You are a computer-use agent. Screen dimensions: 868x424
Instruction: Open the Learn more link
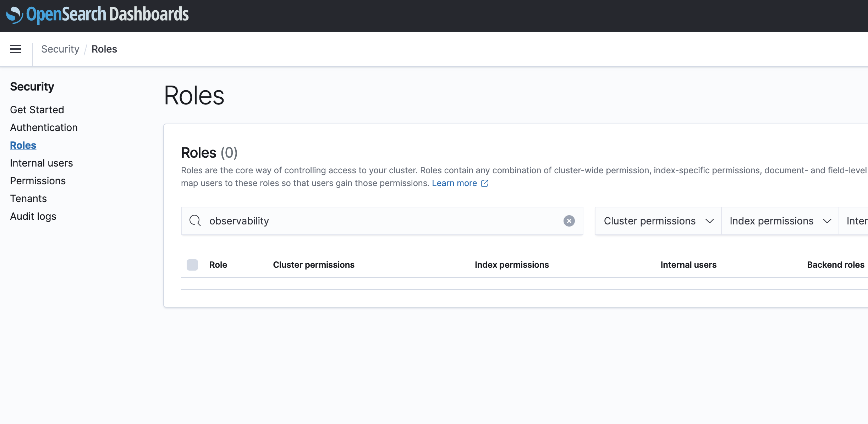tap(455, 183)
